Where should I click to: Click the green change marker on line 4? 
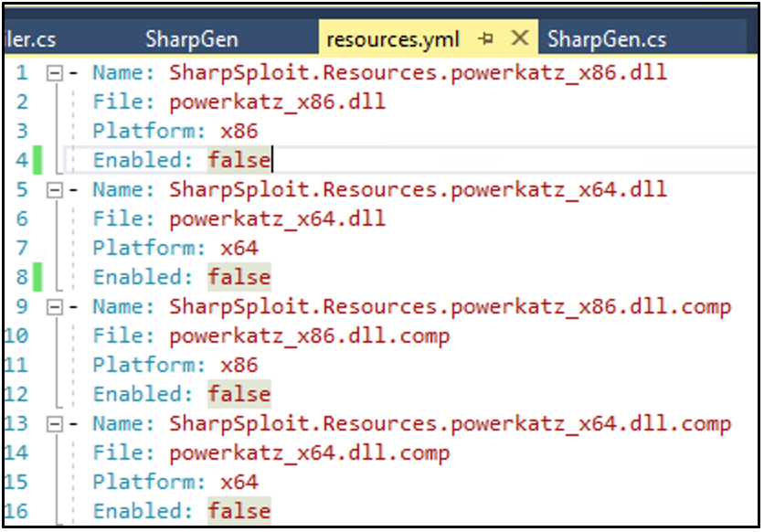point(38,161)
